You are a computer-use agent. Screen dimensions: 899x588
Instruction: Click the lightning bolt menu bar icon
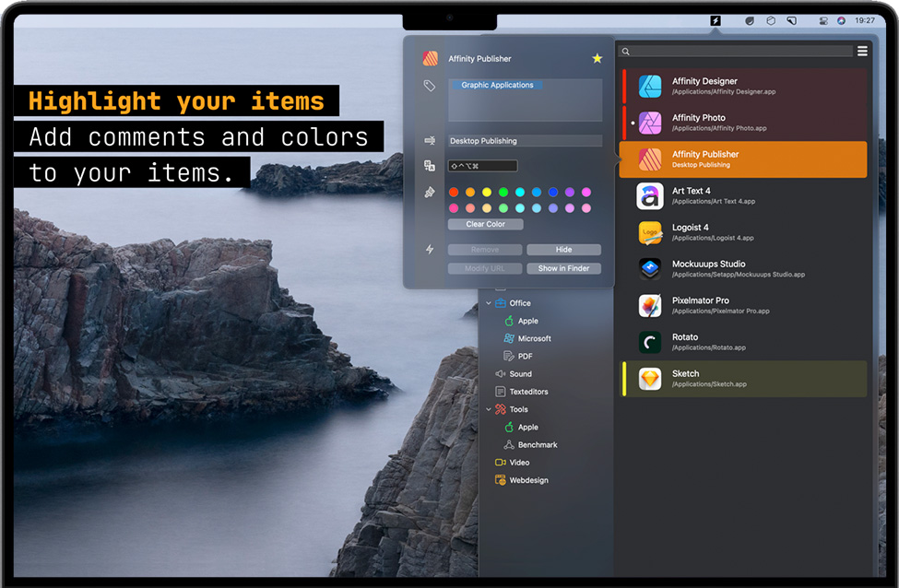716,20
